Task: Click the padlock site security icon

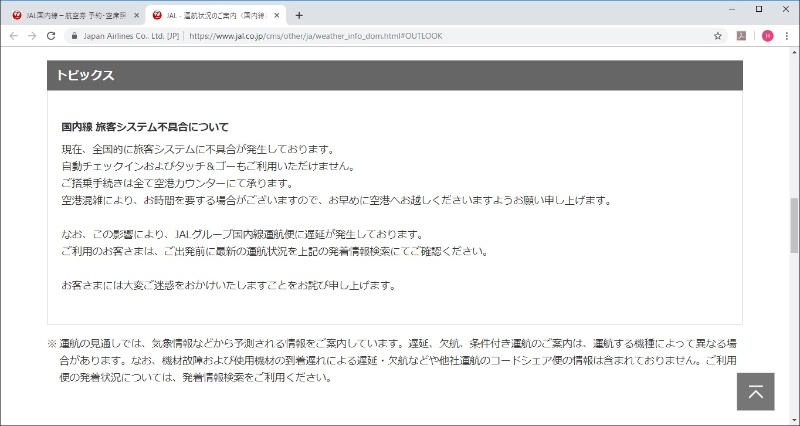Action: click(x=74, y=35)
